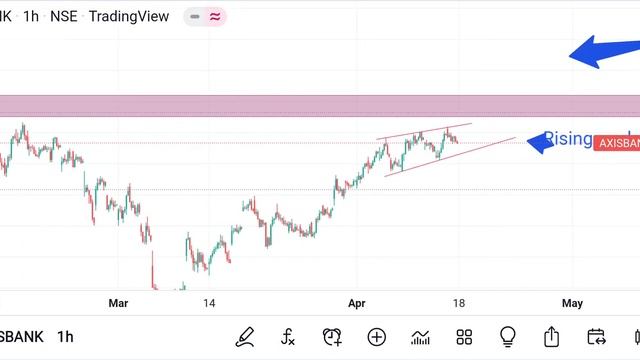Click the 14 date label on time axis
Image resolution: width=640 pixels, height=360 pixels.
[209, 303]
